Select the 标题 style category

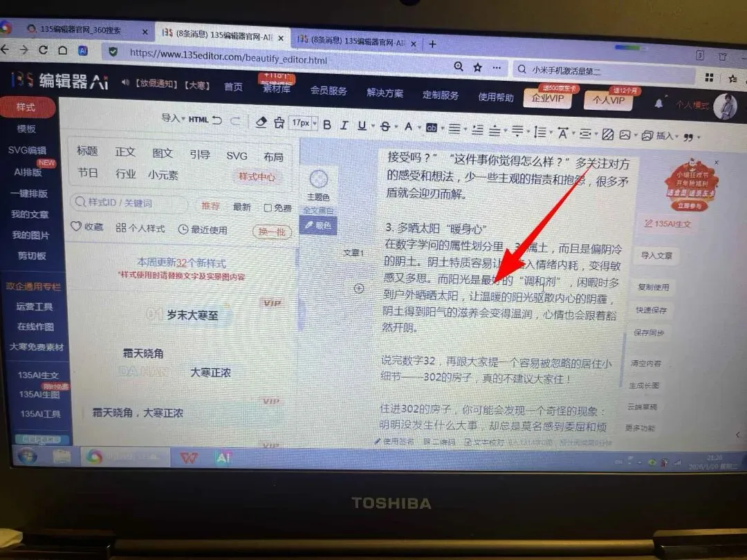pyautogui.click(x=87, y=151)
